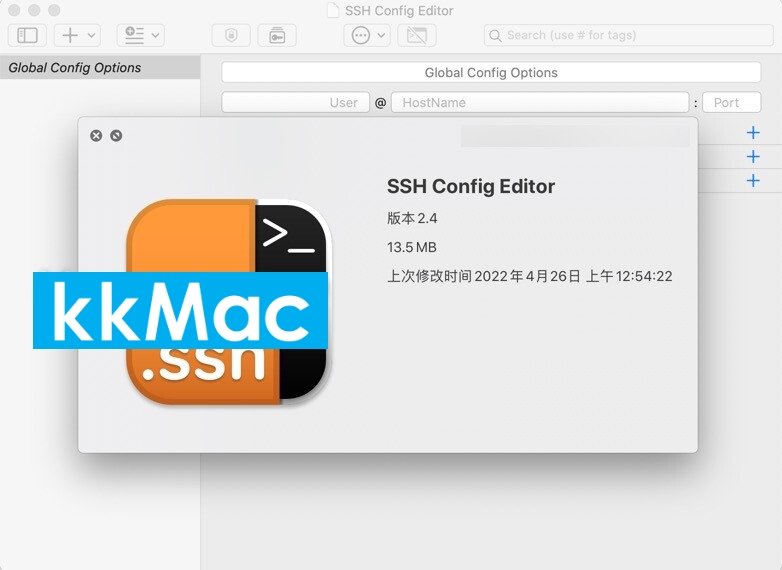Click the bold SSH Config Editor heading
This screenshot has height=570, width=782.
[x=471, y=187]
